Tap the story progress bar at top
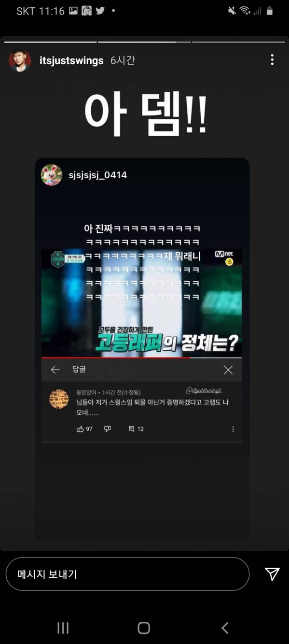 click(x=144, y=42)
